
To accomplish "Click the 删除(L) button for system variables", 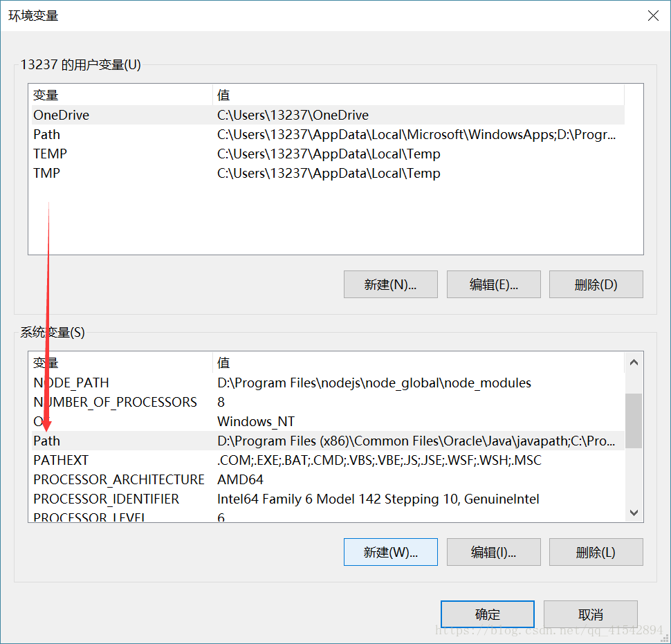I will pyautogui.click(x=596, y=552).
